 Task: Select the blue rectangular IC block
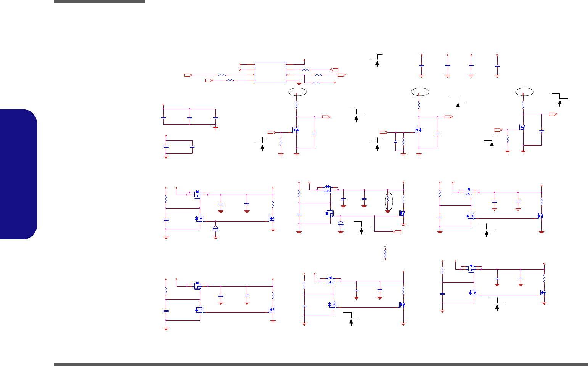click(270, 72)
